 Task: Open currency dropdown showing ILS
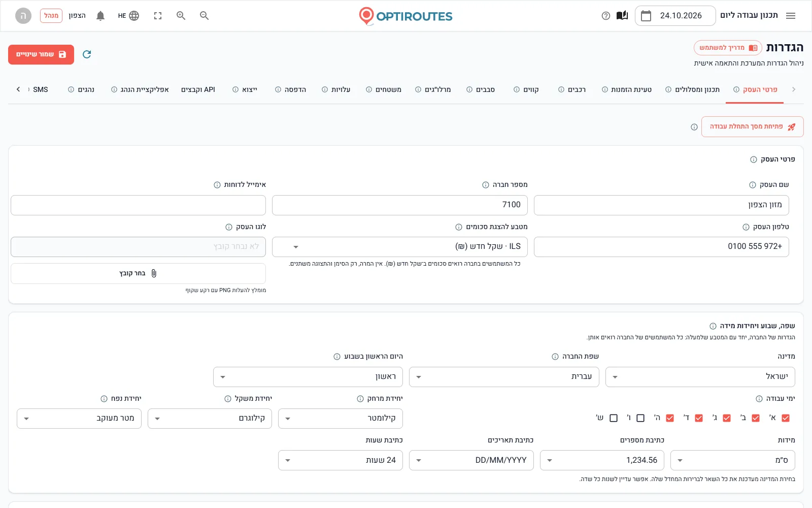click(400, 247)
